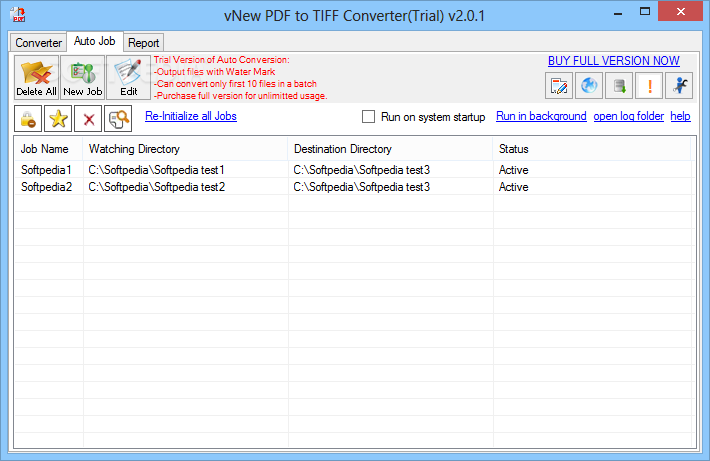This screenshot has width=710, height=461.
Task: Maximize the converter window
Action: 645,12
